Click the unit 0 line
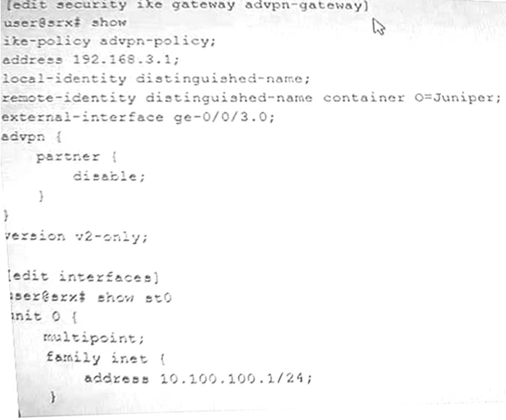The height and width of the screenshot is (420, 506). pos(44,317)
